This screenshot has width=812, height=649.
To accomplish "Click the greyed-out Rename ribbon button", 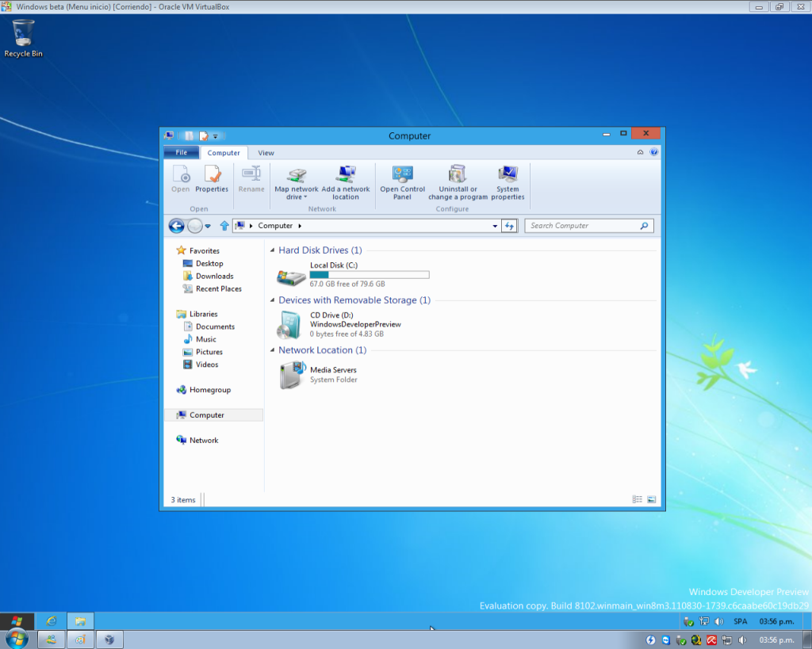I will [251, 179].
